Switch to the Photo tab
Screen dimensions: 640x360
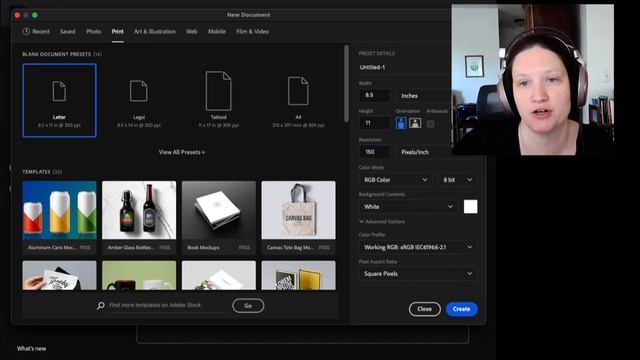(x=93, y=31)
